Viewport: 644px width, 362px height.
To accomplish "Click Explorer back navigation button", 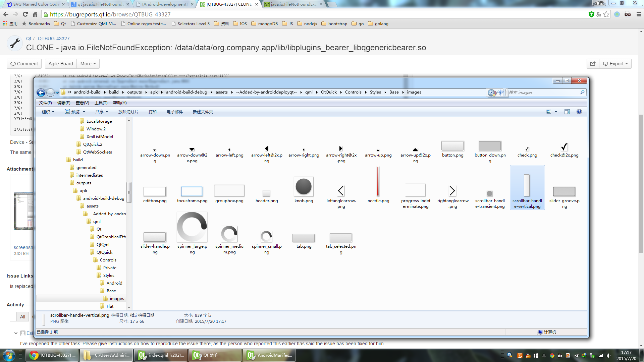I will (x=41, y=93).
